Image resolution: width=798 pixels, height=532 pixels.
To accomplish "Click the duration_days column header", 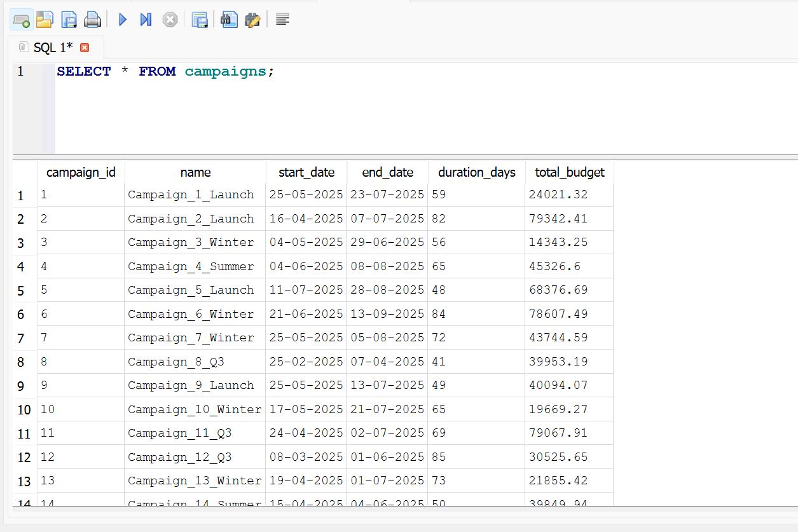I will 476,172.
